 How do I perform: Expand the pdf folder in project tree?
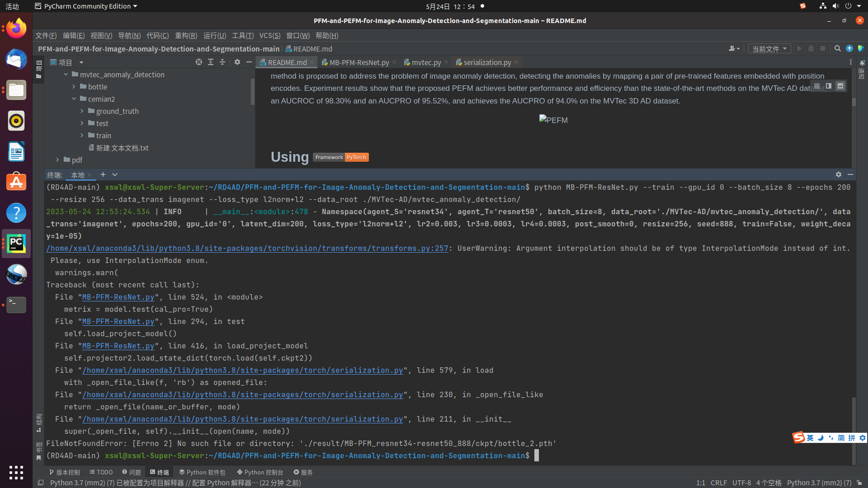click(x=57, y=160)
